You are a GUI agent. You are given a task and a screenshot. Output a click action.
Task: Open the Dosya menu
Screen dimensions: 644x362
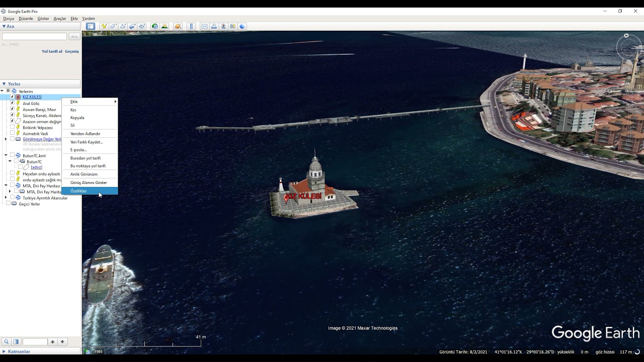tap(9, 19)
